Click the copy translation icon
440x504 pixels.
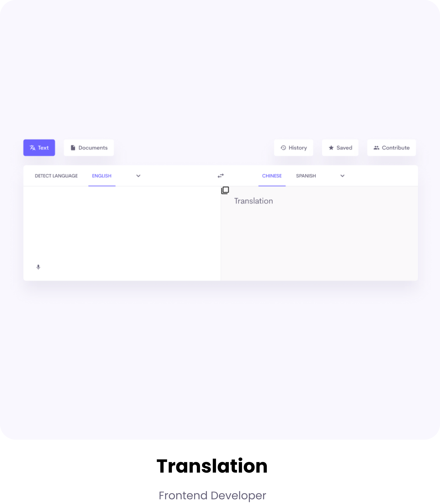pos(225,190)
